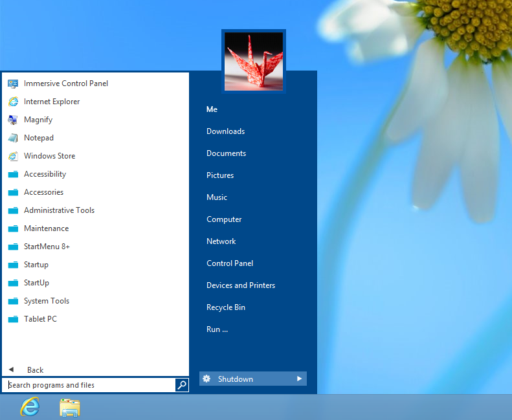Click the Shutdown button label
Viewport: 512px width, 420px height.
click(236, 379)
